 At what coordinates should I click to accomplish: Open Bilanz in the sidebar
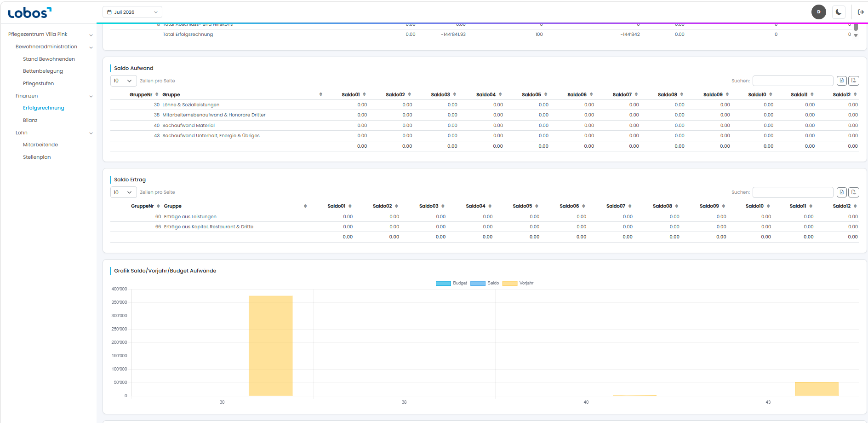tap(30, 120)
